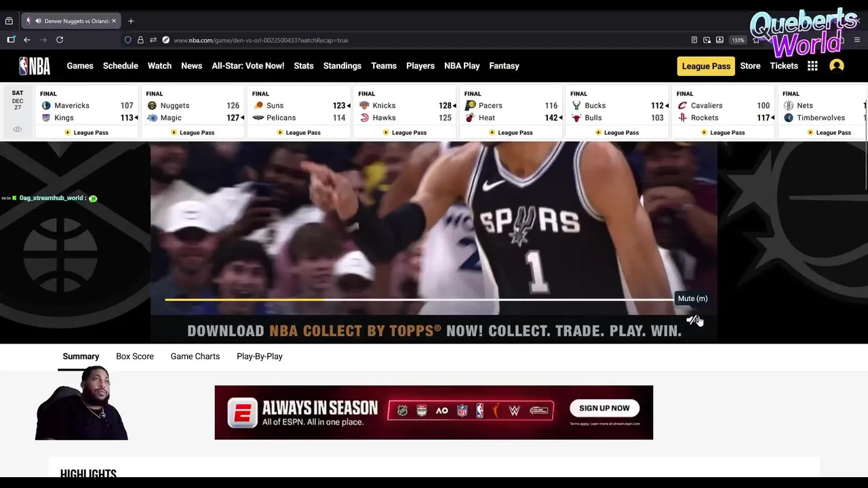Switch to the Play-By-Play tab

(260, 357)
